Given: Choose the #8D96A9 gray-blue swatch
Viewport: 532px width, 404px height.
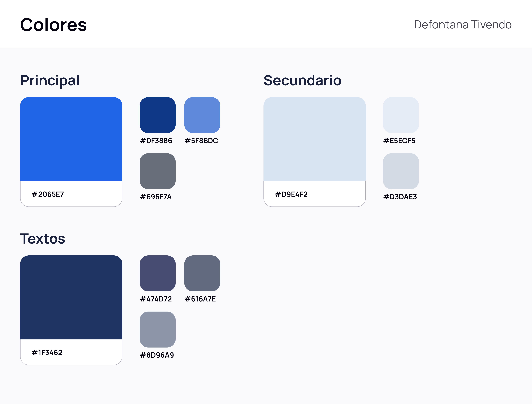Looking at the screenshot, I should pos(158,329).
